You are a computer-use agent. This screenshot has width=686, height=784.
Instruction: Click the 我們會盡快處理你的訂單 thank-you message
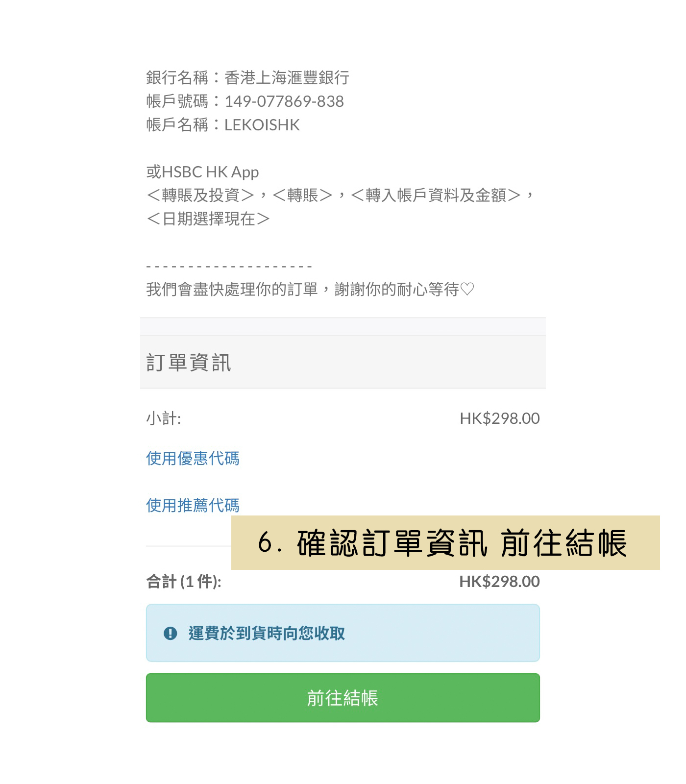tap(240, 289)
